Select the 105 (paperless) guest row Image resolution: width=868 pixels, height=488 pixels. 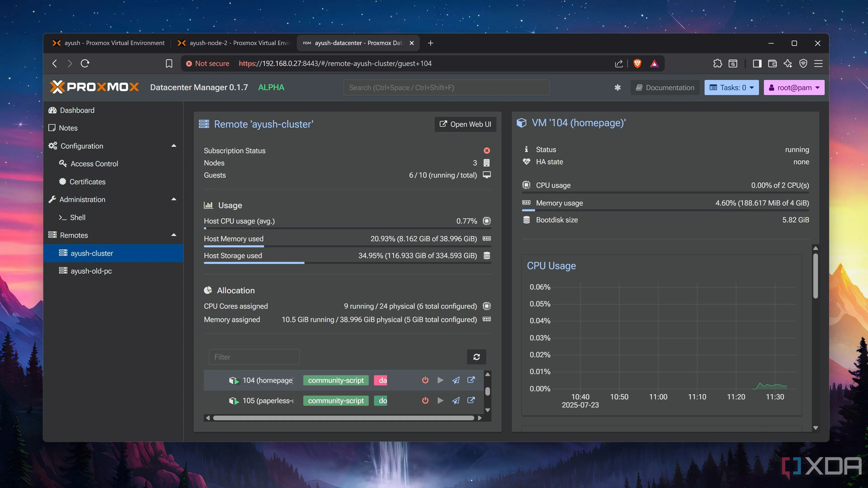(x=344, y=400)
